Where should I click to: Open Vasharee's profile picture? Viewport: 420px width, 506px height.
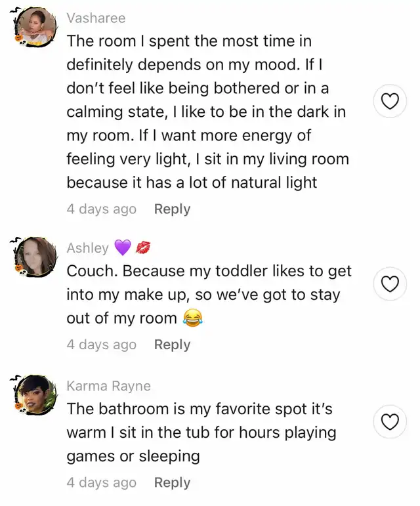[x=35, y=28]
